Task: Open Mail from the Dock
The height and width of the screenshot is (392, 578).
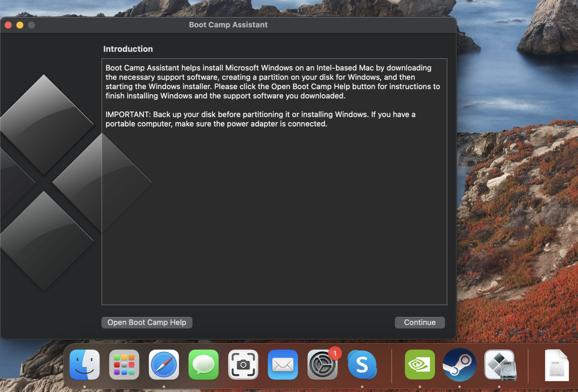Action: 283,365
